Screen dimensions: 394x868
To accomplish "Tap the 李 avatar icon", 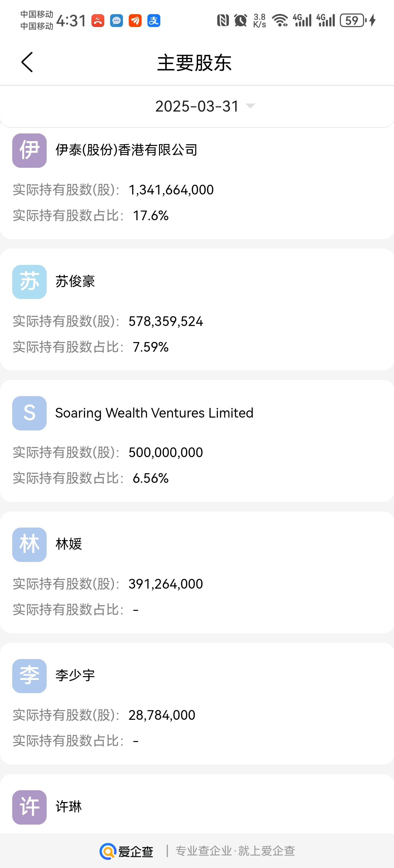I will click(x=29, y=676).
